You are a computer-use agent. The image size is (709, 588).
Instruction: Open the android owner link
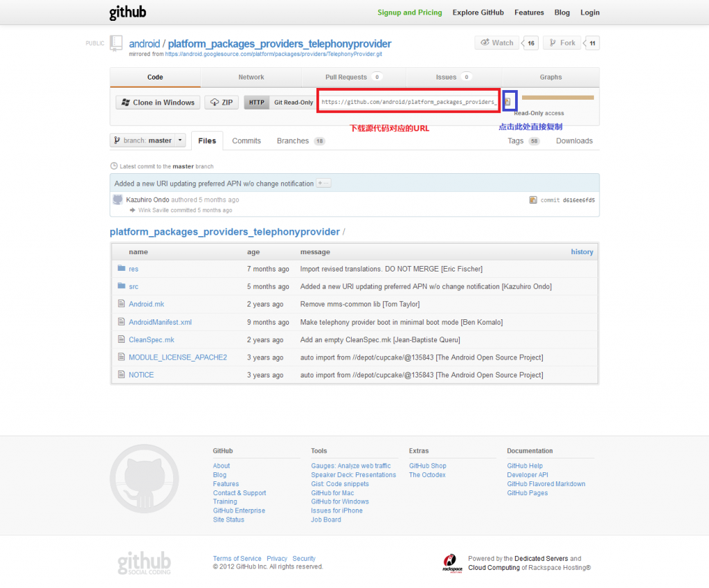click(x=144, y=44)
